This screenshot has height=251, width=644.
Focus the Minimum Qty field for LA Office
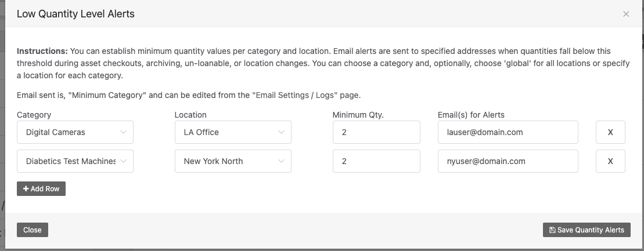coord(376,132)
